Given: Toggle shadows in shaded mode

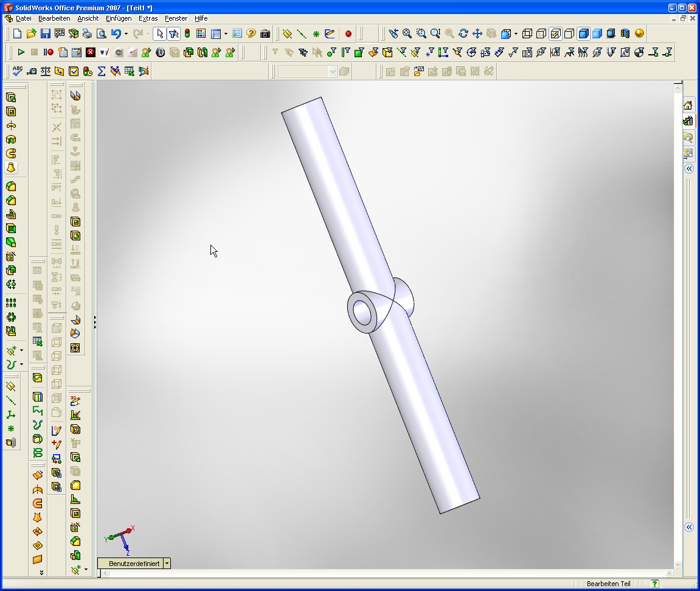Looking at the screenshot, I should (x=611, y=33).
